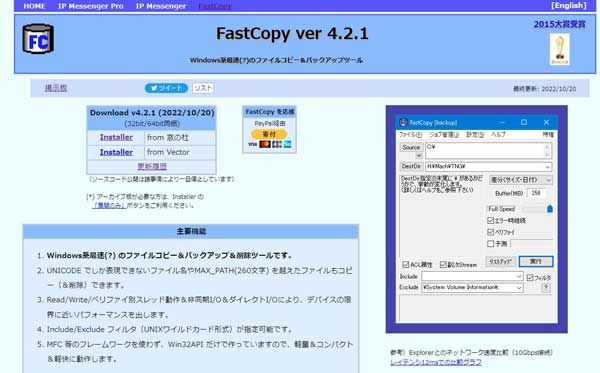Minimize the FastCopy [backup] window

(x=502, y=122)
